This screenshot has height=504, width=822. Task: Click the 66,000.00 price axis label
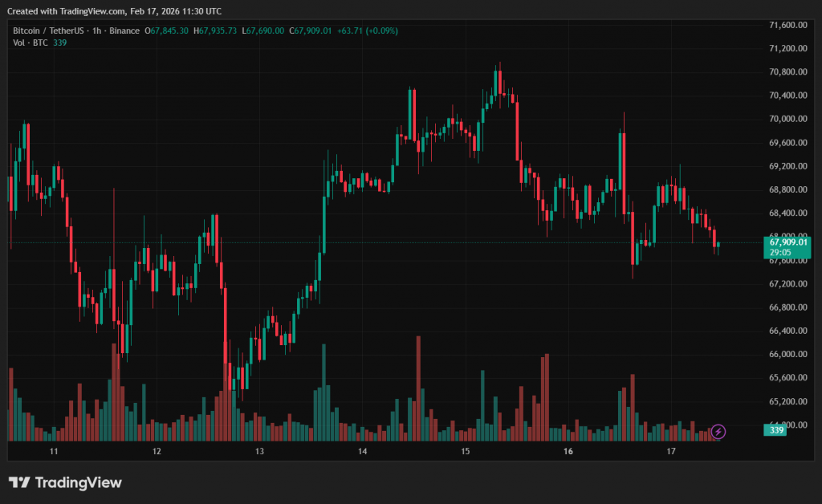pyautogui.click(x=787, y=354)
